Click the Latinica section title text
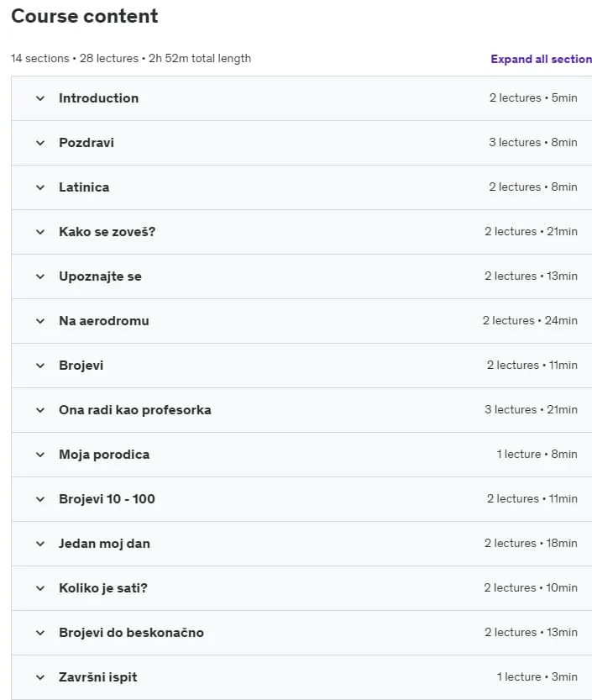592x700 pixels. [x=84, y=187]
